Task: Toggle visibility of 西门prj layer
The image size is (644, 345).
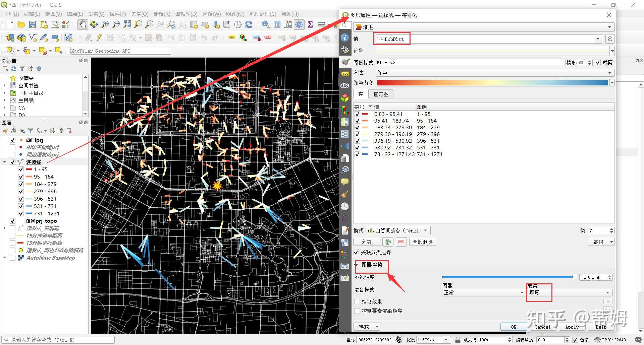Action: pos(12,140)
